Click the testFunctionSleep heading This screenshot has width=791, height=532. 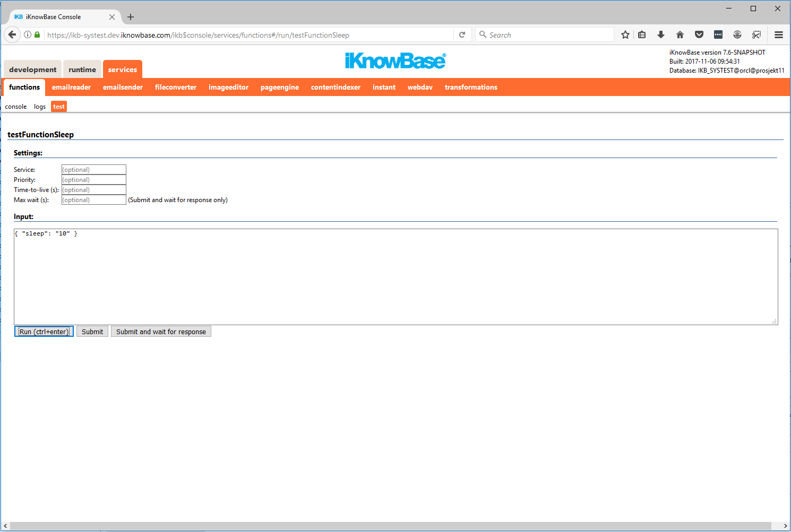click(40, 135)
